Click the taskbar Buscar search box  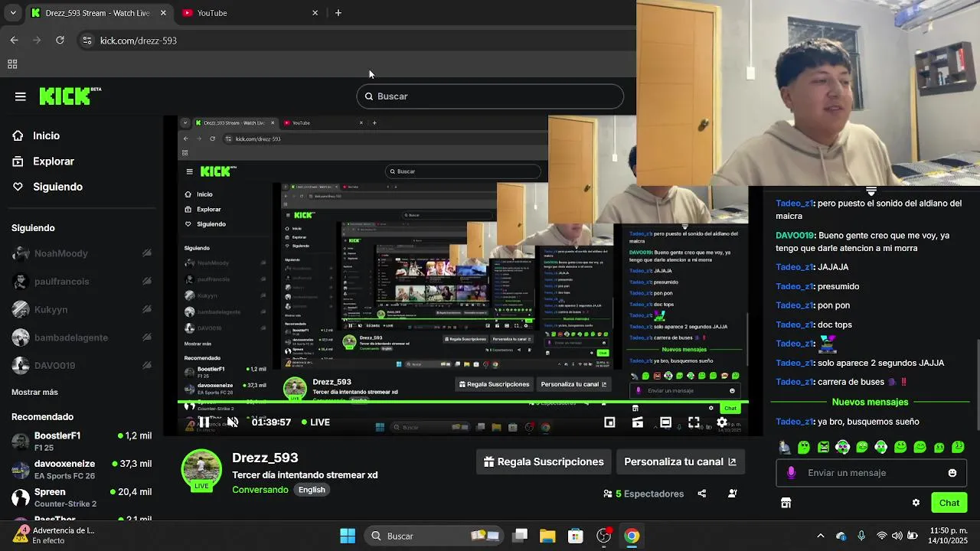pyautogui.click(x=434, y=536)
